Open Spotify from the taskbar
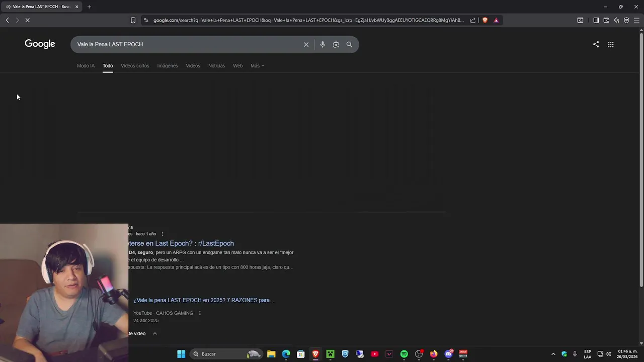Image resolution: width=644 pixels, height=362 pixels. point(404,354)
